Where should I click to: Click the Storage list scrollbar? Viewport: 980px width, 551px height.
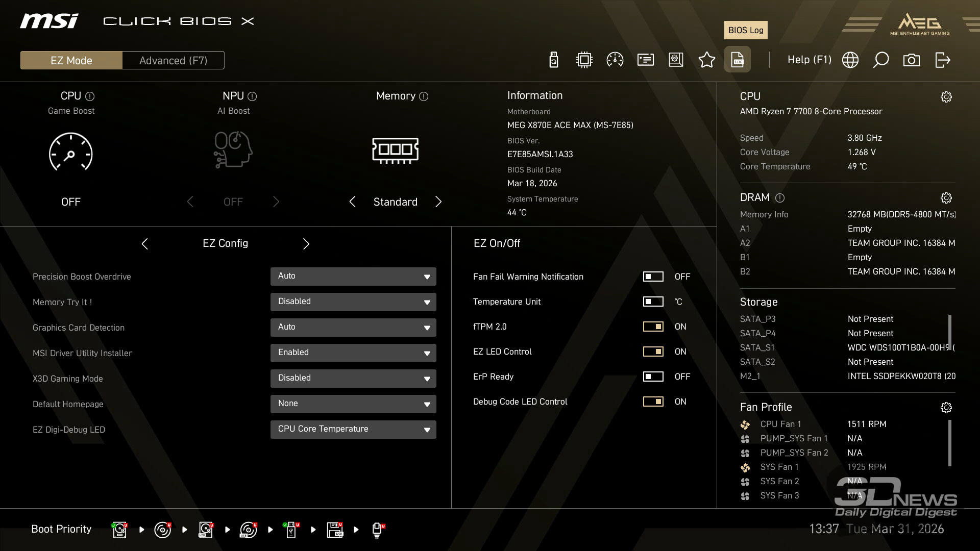tap(949, 332)
